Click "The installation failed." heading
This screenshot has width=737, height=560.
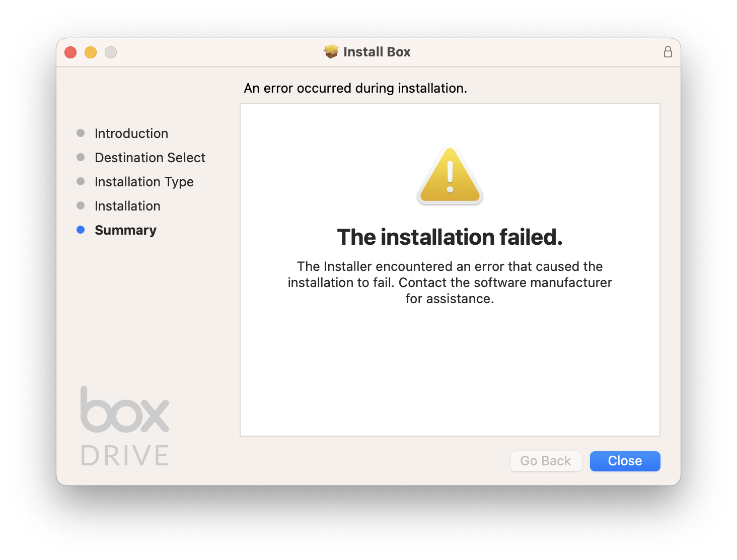(450, 237)
